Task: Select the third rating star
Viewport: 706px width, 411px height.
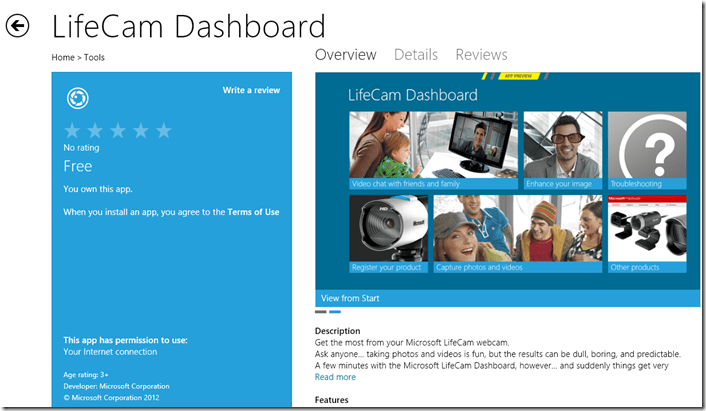Action: pyautogui.click(x=118, y=131)
